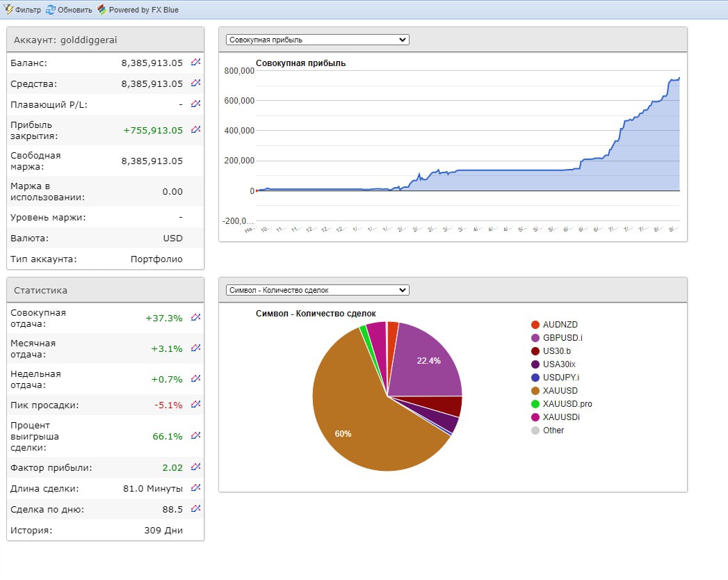Click the XAUUSD.pro legend color dot
Image resolution: width=728 pixels, height=580 pixels.
tap(535, 404)
